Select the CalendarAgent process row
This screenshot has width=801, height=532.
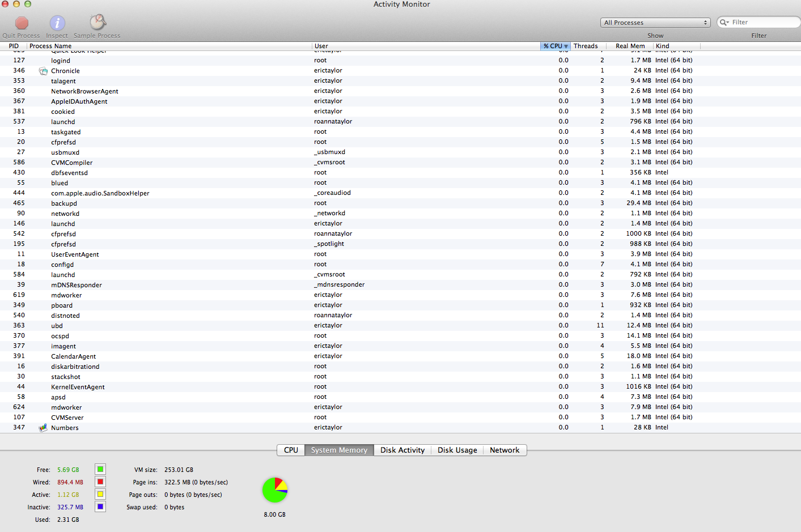coord(400,356)
